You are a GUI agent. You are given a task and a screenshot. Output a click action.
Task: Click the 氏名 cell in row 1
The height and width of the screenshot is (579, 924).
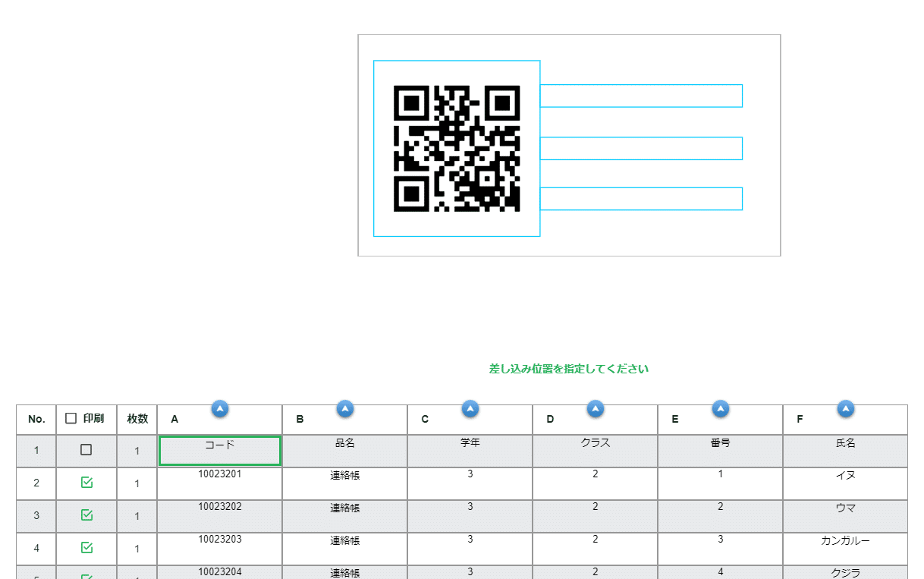(x=846, y=451)
